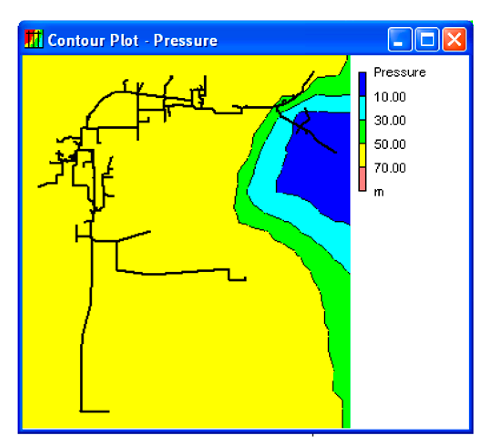The image size is (491, 448).
Task: Click the dark blue legend color swatch
Action: (x=362, y=84)
